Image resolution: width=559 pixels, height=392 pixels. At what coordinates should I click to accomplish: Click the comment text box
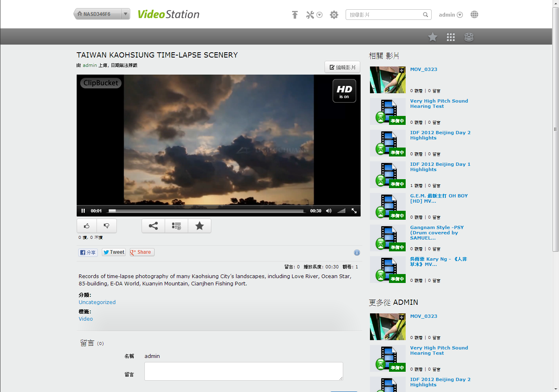click(244, 371)
